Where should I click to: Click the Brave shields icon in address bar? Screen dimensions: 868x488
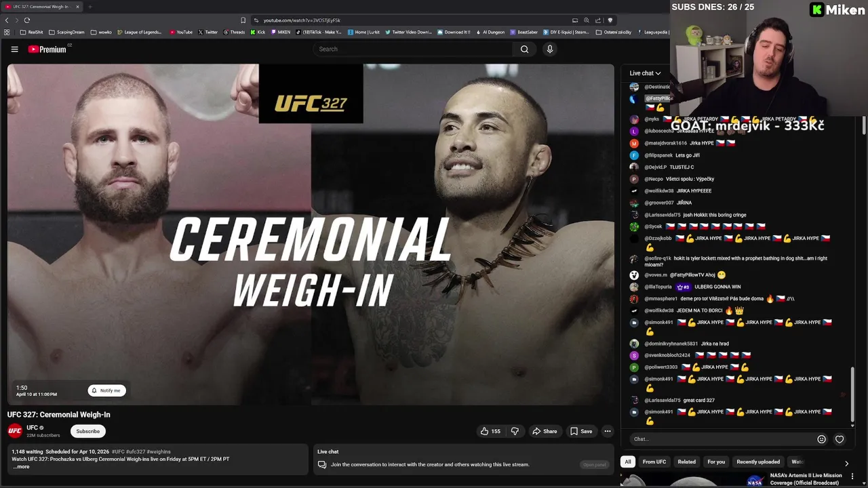click(610, 20)
